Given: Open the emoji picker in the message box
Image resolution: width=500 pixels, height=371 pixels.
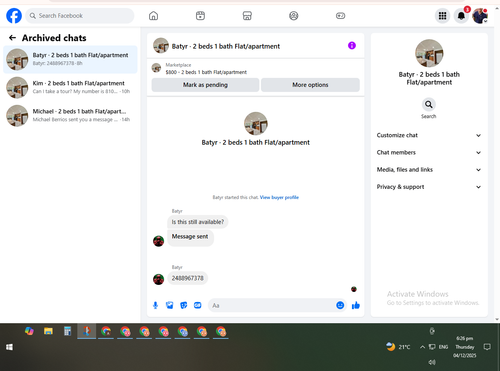Looking at the screenshot, I should [340, 305].
